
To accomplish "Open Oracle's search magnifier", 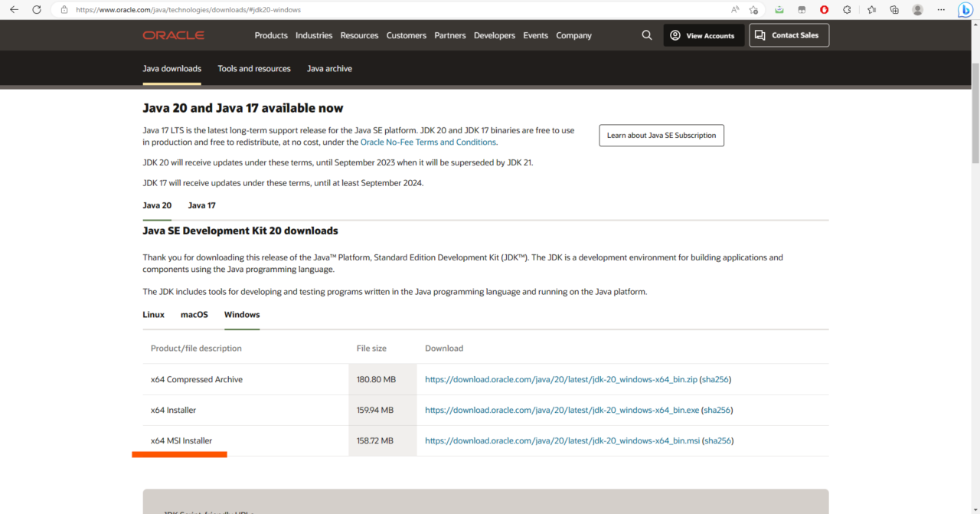I will [x=647, y=34].
